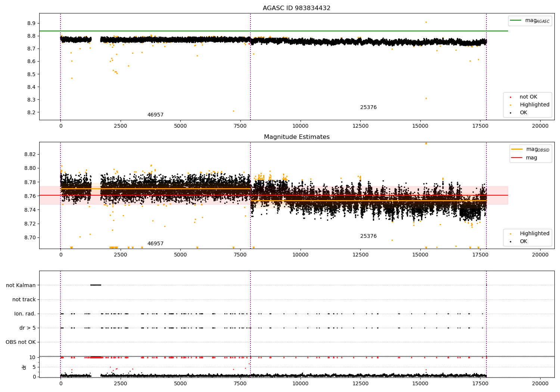Screen dimensions: 560x392
Task: Click the 'dr' axis label in bottom plot
Action: click(24, 367)
